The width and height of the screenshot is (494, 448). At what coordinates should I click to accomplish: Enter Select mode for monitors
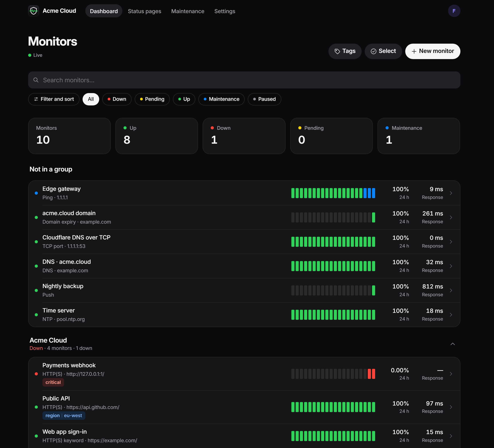pos(383,51)
